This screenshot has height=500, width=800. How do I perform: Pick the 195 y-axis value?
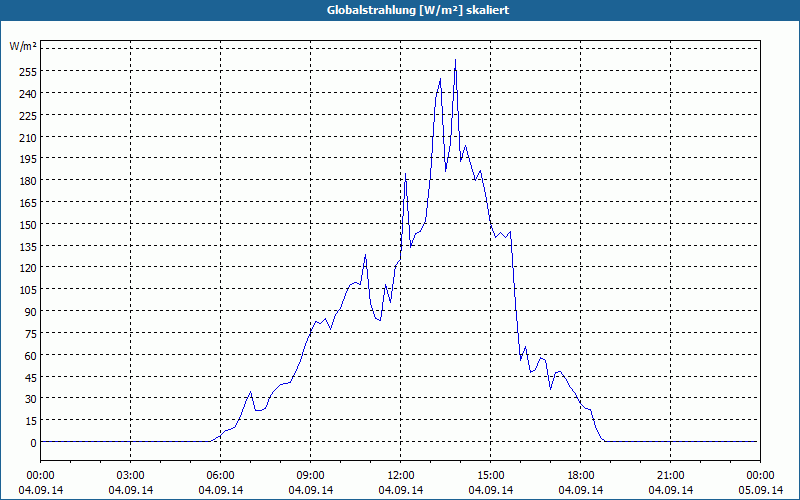click(27, 159)
